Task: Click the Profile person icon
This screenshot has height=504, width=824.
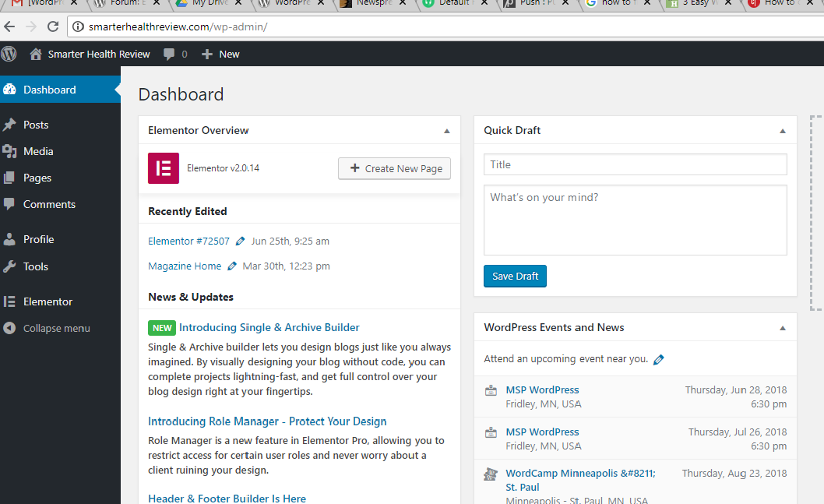Action: click(9, 239)
